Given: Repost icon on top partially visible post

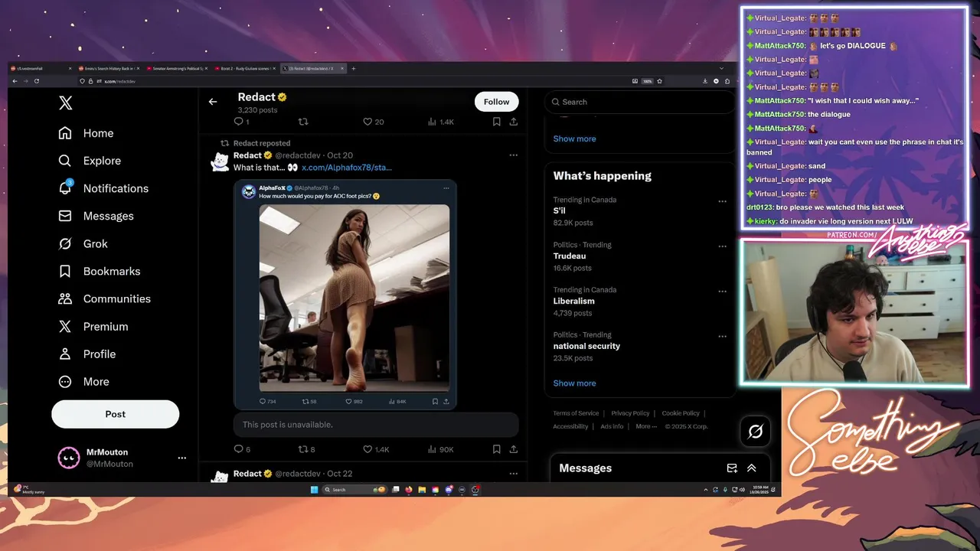Looking at the screenshot, I should coord(303,122).
